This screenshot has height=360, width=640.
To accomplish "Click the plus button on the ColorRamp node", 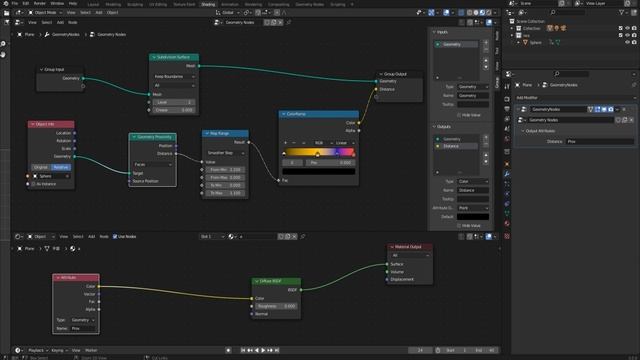I will pyautogui.click(x=285, y=143).
